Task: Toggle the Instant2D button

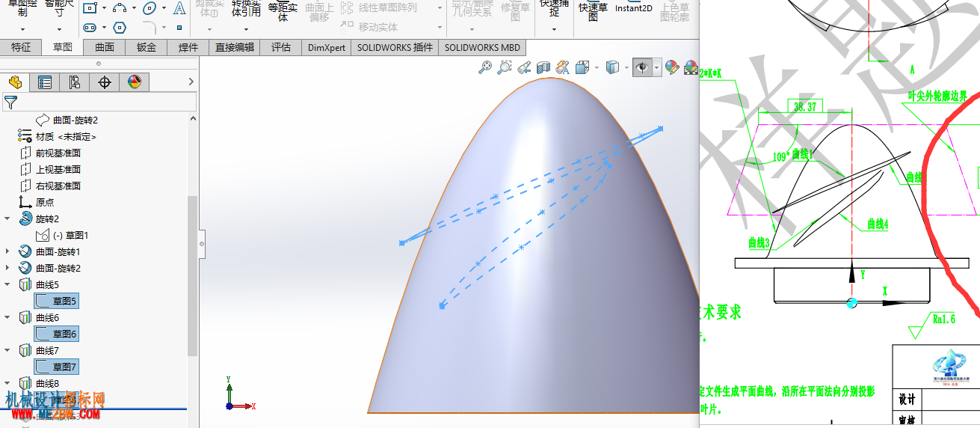Action: click(x=632, y=7)
